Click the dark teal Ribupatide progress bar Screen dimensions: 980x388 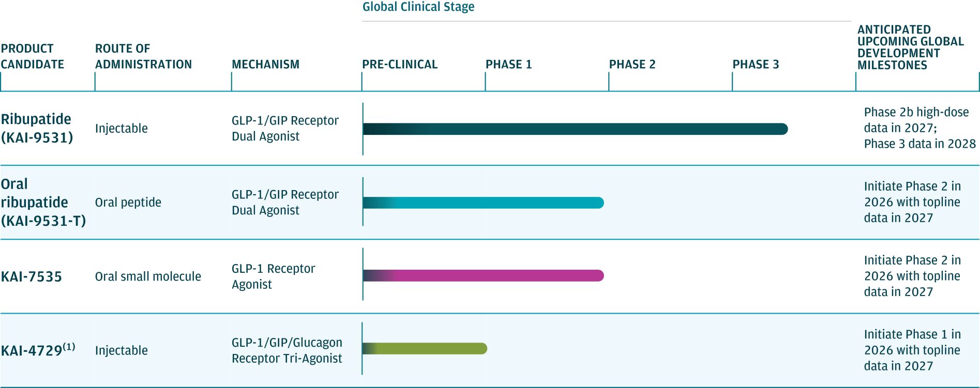[575, 129]
